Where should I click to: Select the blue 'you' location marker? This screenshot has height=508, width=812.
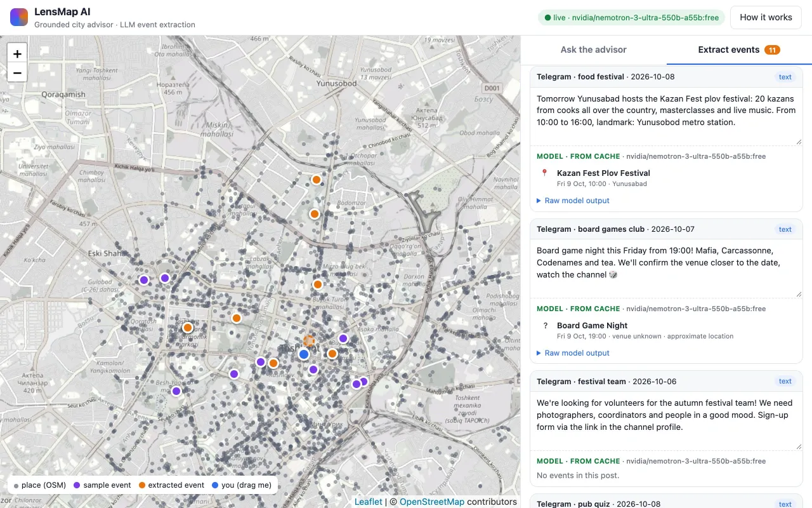[304, 354]
